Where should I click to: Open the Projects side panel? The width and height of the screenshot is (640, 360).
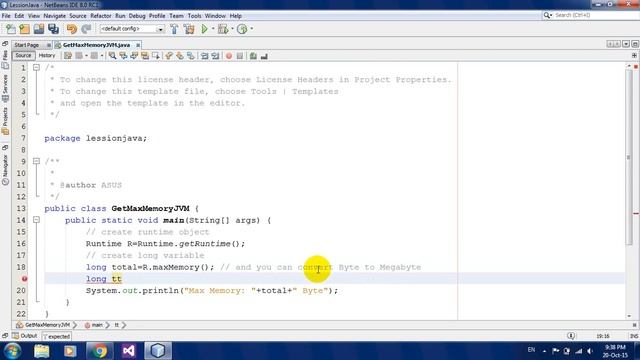coord(5,121)
